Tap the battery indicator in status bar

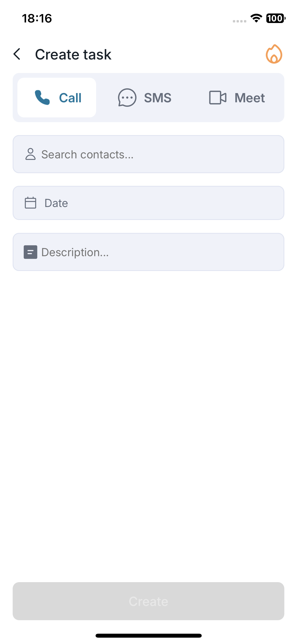[275, 18]
